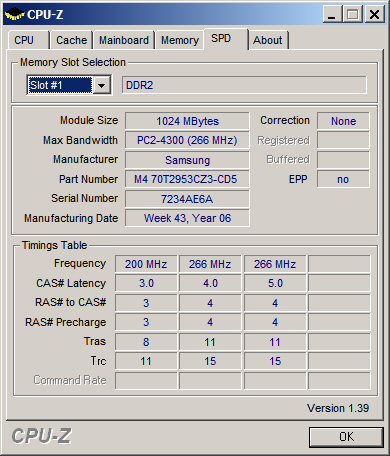Click the Manufacturing Date label
Screen dimensions: 390x456
coord(71,218)
